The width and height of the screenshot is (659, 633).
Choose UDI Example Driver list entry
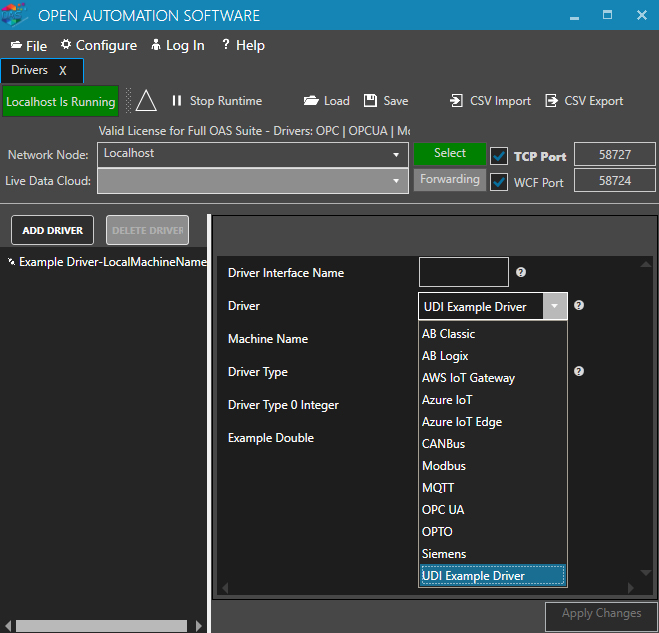(493, 575)
